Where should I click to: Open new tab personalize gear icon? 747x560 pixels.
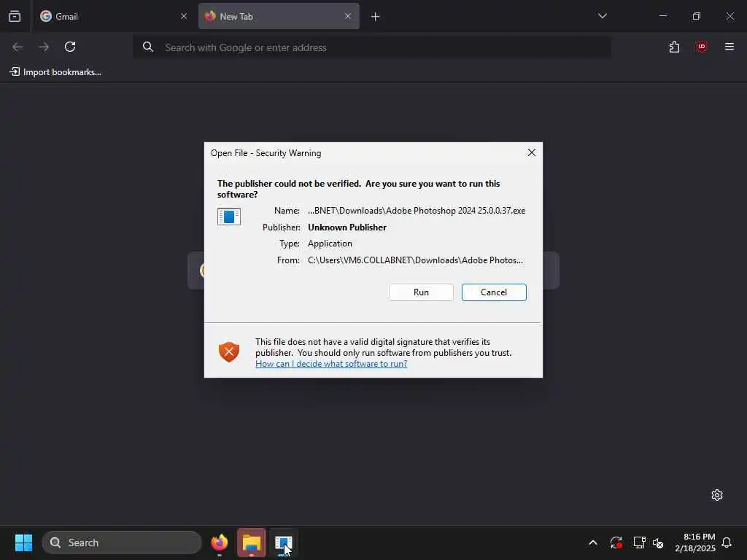(716, 495)
